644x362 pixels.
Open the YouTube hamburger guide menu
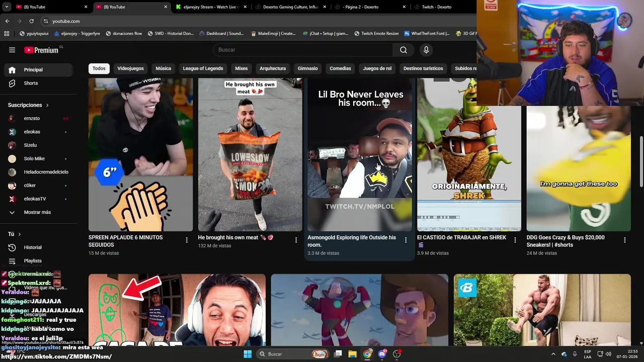[x=12, y=50]
